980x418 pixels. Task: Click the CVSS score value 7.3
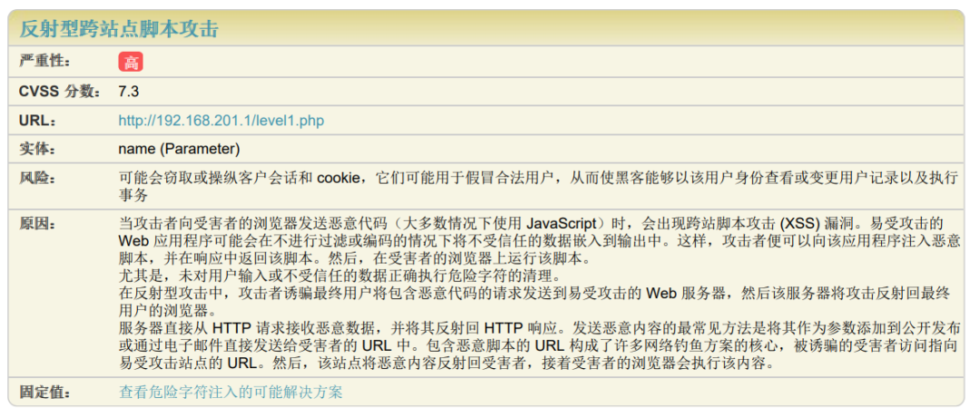click(129, 92)
